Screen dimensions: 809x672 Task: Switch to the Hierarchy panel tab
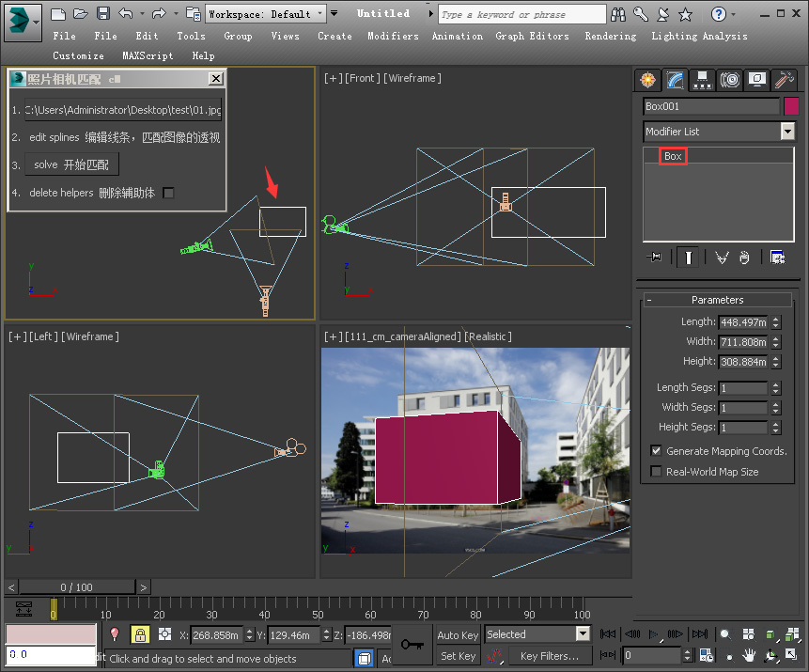click(701, 80)
